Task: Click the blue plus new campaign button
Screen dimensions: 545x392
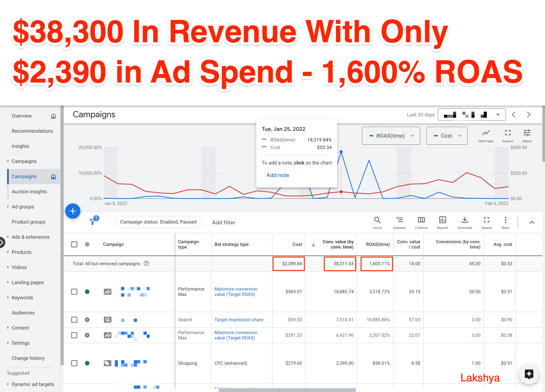Action: 73,211
